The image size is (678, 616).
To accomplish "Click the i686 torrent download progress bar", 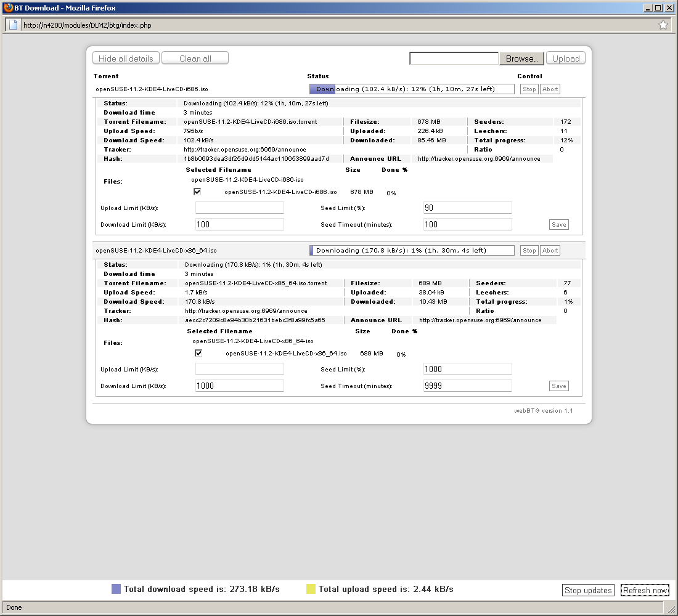I will (x=412, y=89).
